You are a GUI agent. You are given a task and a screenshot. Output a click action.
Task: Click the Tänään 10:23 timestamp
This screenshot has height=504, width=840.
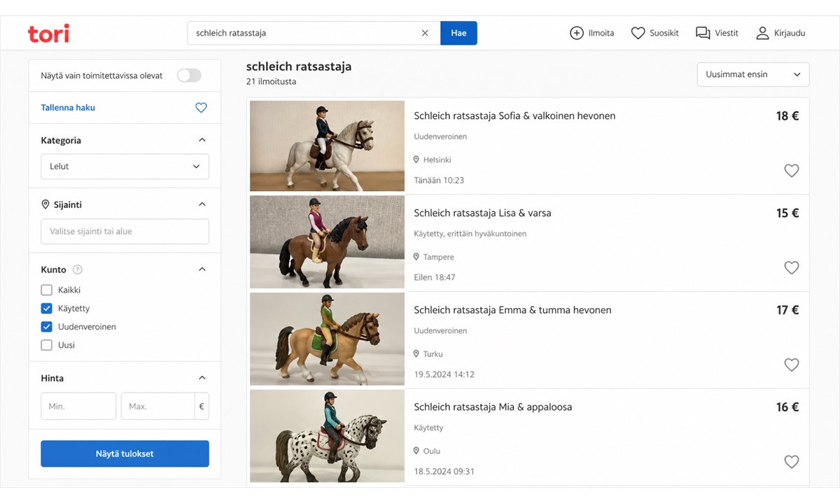(x=439, y=180)
